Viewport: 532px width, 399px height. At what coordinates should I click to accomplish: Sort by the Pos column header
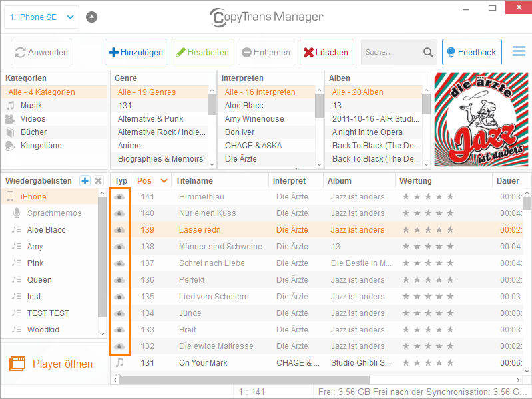click(x=152, y=180)
